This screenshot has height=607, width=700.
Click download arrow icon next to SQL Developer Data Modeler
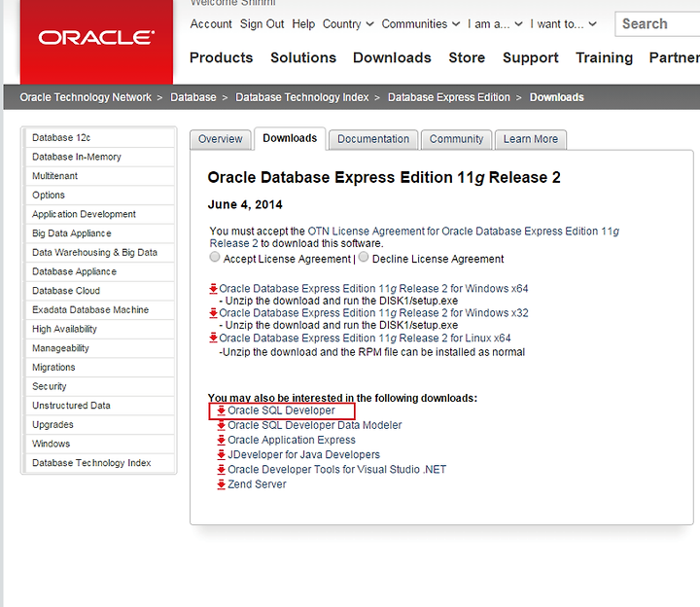[x=221, y=425]
